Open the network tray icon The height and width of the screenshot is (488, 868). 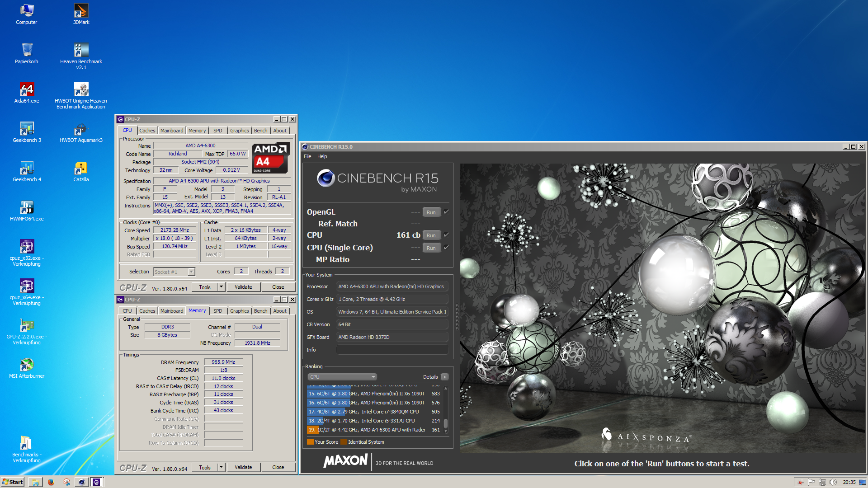click(x=822, y=482)
